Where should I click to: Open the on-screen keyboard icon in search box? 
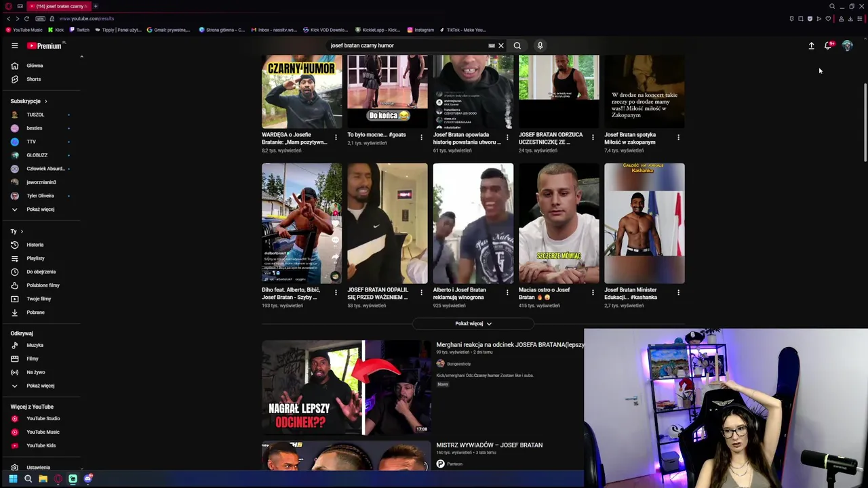tap(492, 45)
